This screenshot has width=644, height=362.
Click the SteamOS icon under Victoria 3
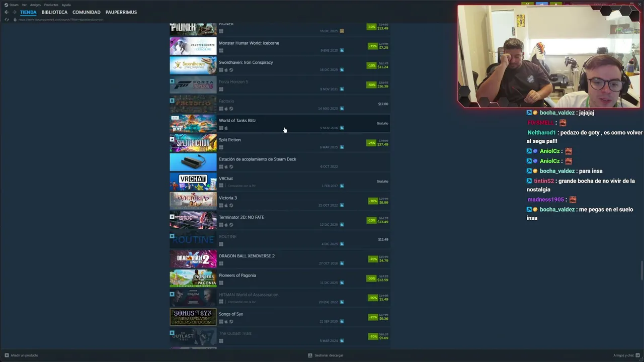click(231, 205)
